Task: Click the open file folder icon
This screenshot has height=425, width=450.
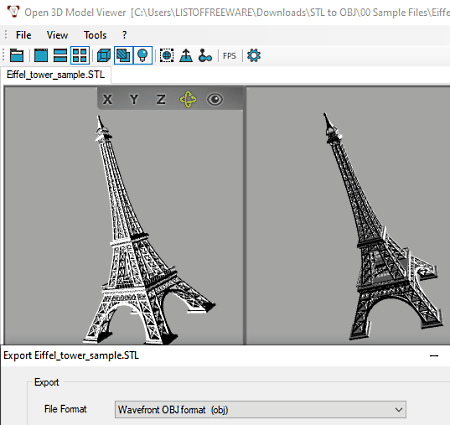Action: coord(17,55)
